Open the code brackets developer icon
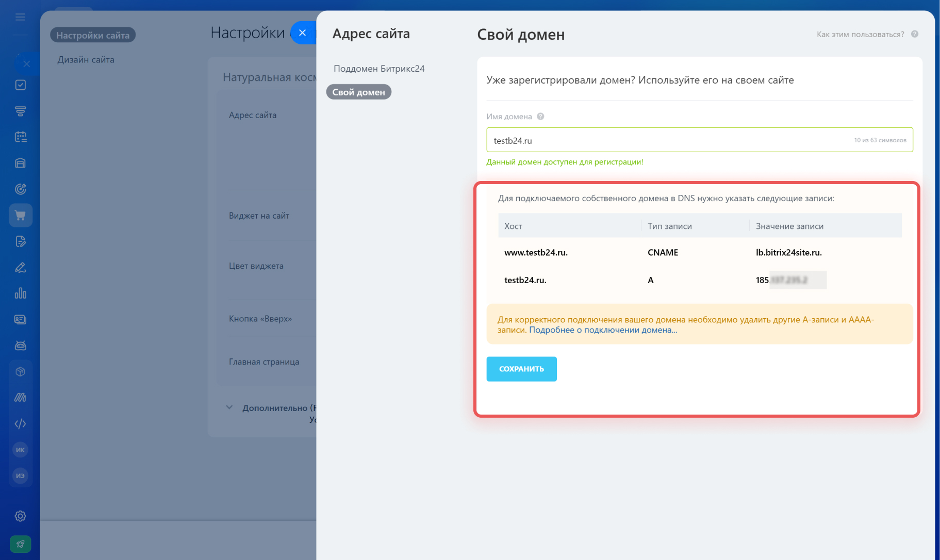Viewport: 940px width, 560px height. 20,424
